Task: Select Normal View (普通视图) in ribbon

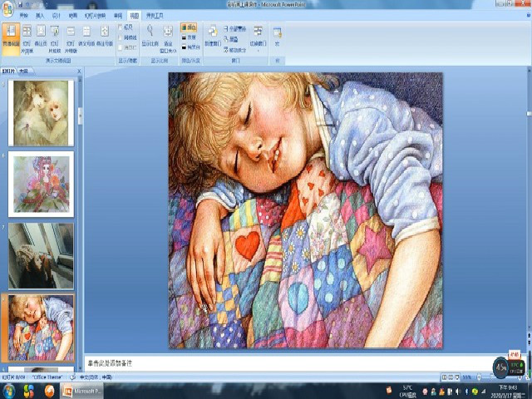Action: pos(11,39)
